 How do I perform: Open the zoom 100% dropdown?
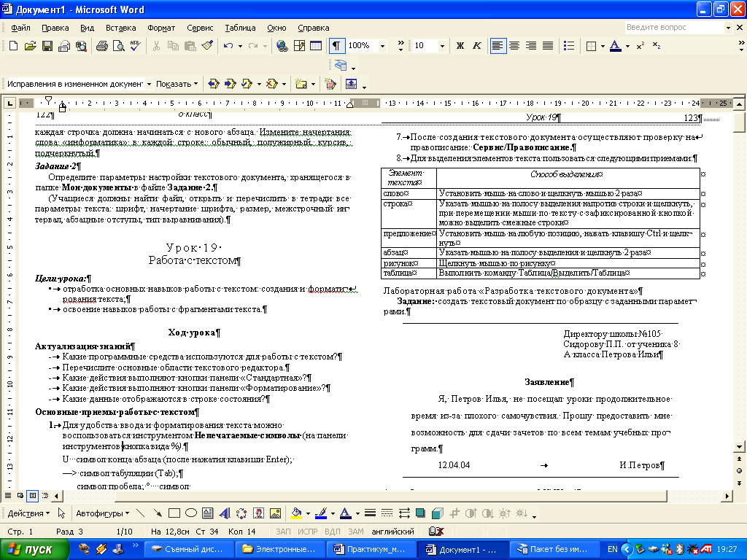click(x=382, y=46)
